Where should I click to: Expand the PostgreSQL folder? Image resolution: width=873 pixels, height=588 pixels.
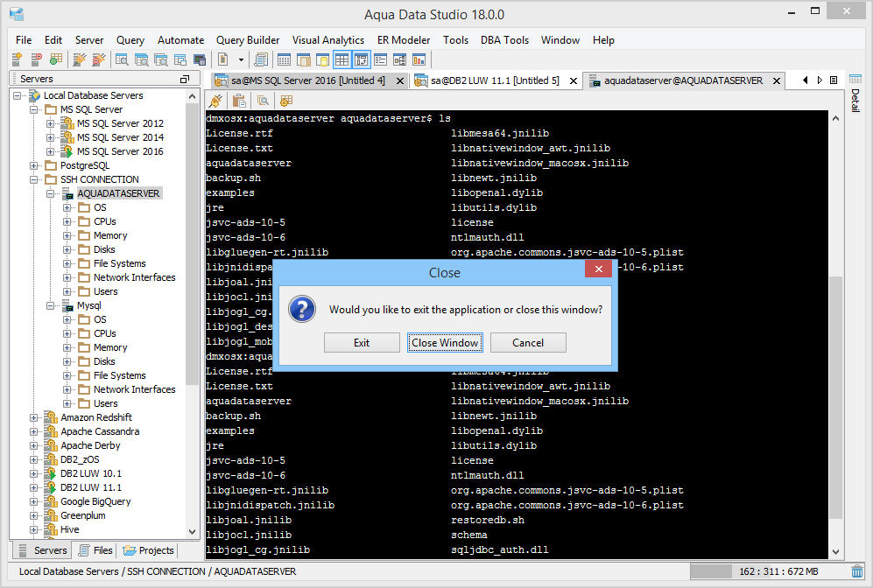[33, 165]
